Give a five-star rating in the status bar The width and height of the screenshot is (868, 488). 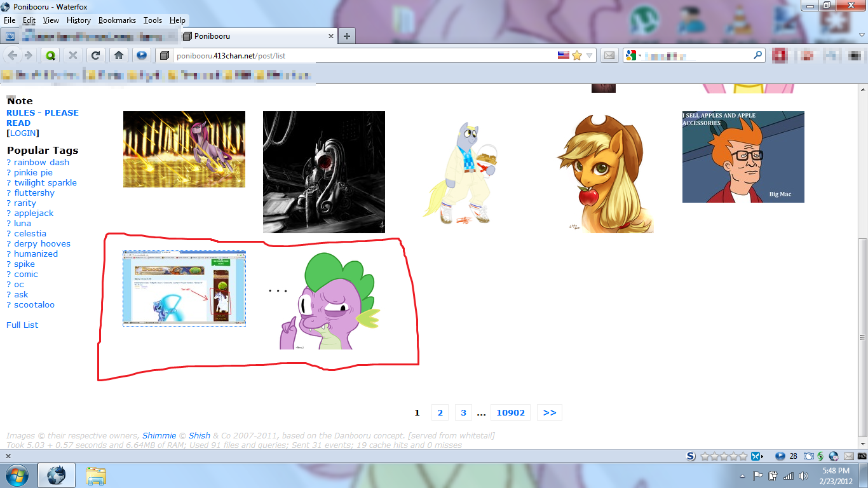coord(742,456)
